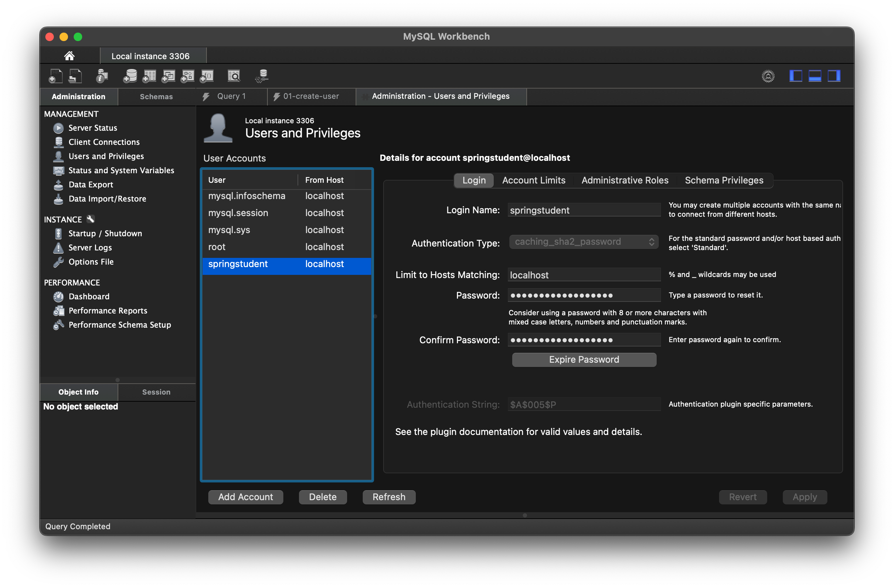Switch to the Schema Privileges tab
This screenshot has height=588, width=894.
pos(724,180)
